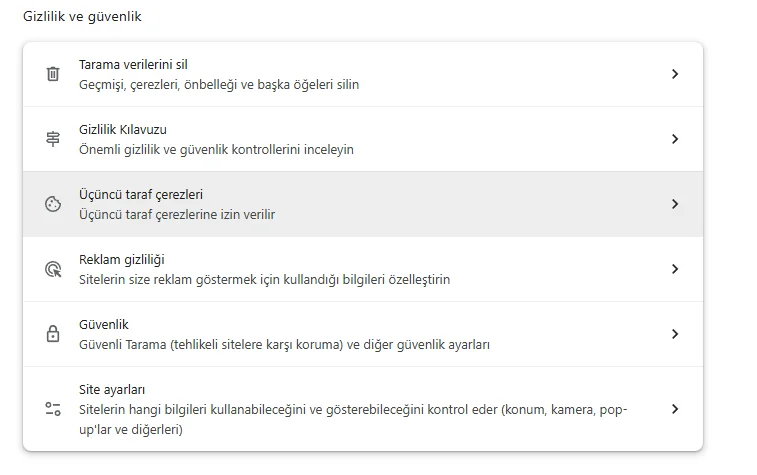This screenshot has height=475, width=757.
Task: Open Tarama verilerini sil
Action: tap(133, 65)
